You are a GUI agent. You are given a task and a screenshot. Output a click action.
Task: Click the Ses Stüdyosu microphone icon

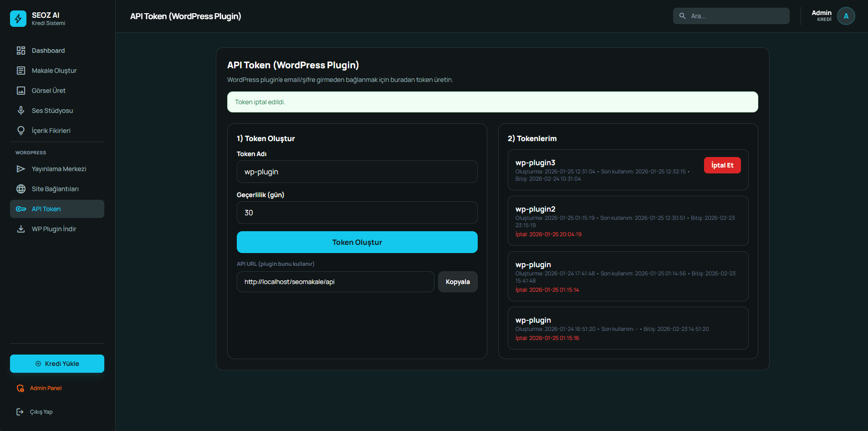(x=21, y=111)
